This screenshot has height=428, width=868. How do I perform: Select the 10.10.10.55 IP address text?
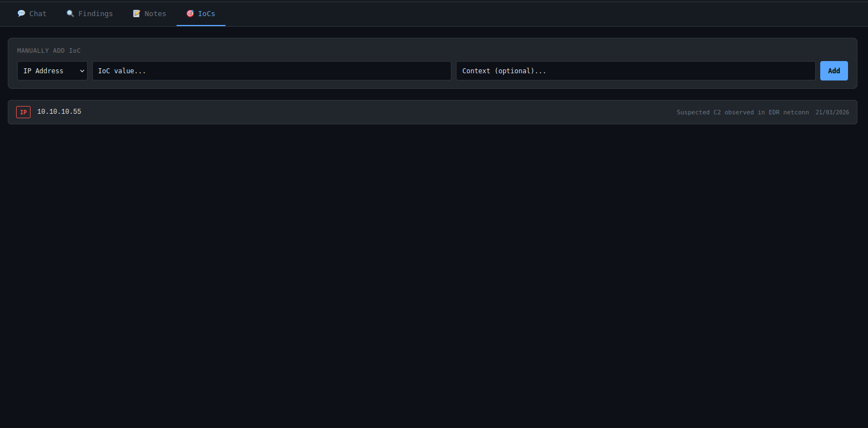(59, 112)
